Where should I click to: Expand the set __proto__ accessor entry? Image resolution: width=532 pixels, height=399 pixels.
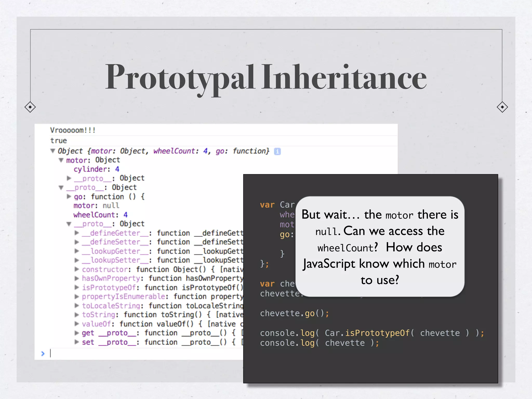tap(77, 342)
